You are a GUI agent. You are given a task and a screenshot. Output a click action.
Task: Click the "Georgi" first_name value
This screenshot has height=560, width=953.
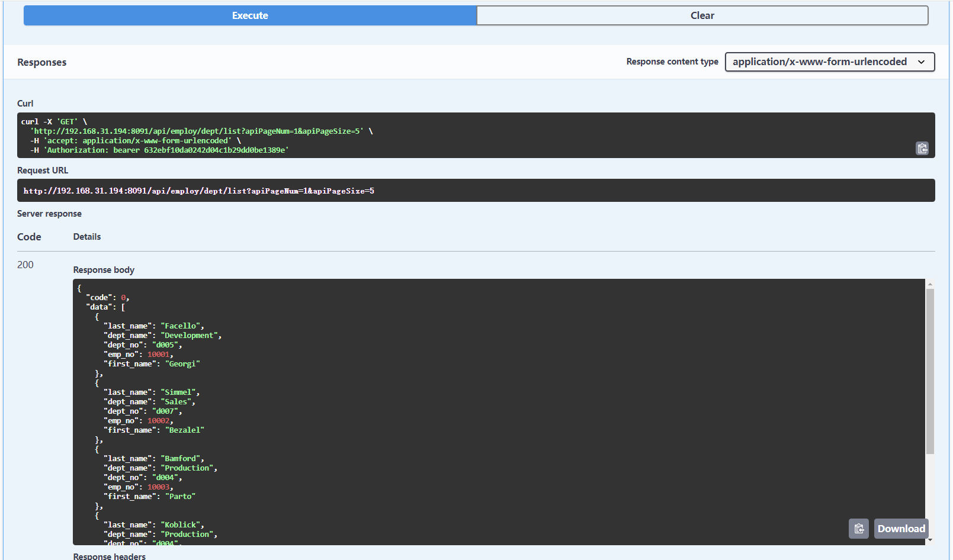click(182, 363)
